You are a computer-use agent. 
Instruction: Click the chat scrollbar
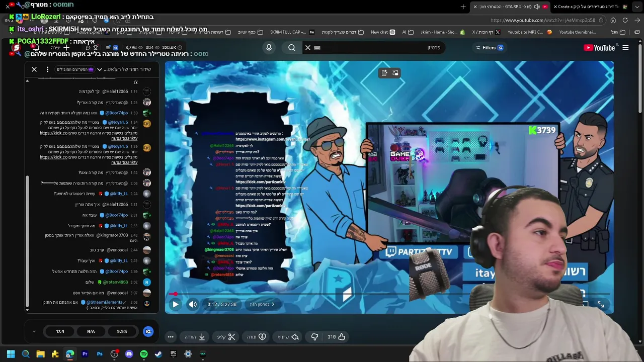pyautogui.click(x=27, y=241)
